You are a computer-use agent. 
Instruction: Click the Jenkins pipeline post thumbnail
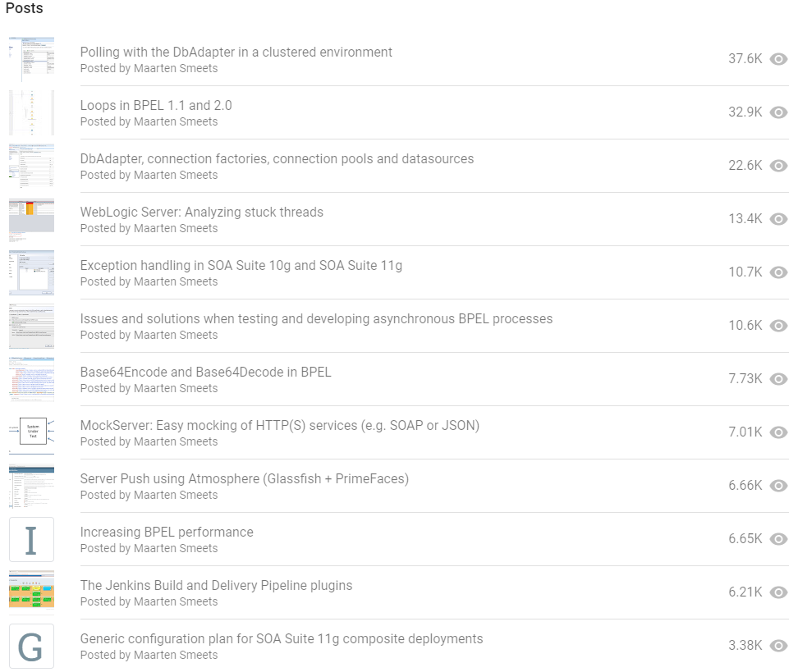(x=31, y=591)
